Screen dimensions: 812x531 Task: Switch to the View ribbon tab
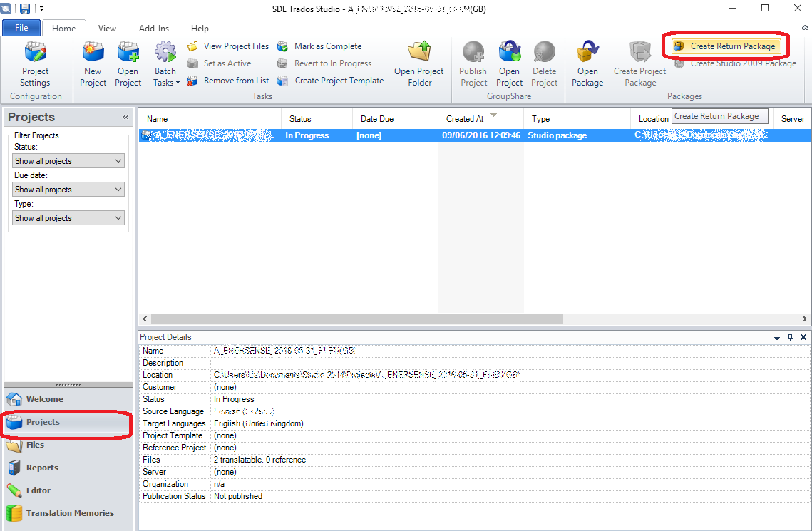[x=107, y=29]
